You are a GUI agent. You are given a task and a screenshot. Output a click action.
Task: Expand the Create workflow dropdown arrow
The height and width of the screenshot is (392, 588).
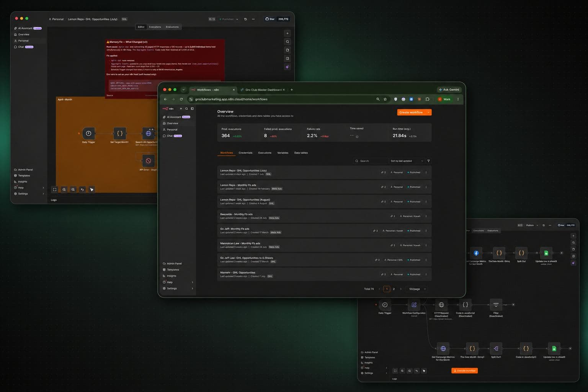coord(428,112)
